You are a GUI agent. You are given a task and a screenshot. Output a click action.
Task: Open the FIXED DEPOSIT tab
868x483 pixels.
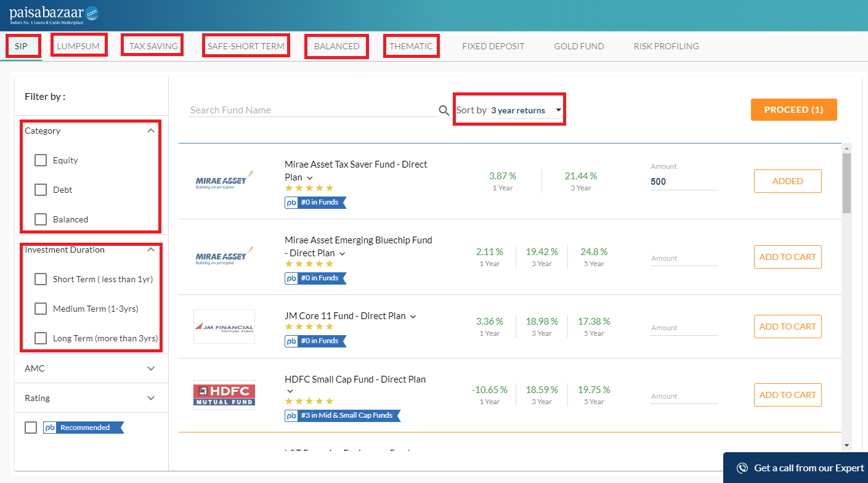pyautogui.click(x=493, y=46)
